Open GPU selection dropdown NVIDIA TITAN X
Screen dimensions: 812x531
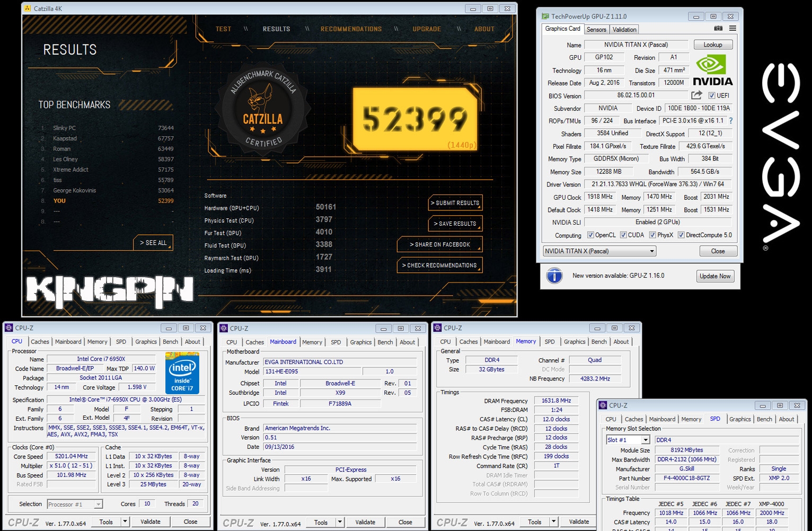tap(599, 251)
